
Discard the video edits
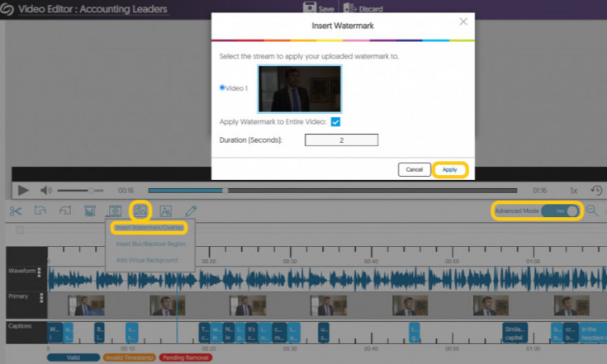click(363, 8)
